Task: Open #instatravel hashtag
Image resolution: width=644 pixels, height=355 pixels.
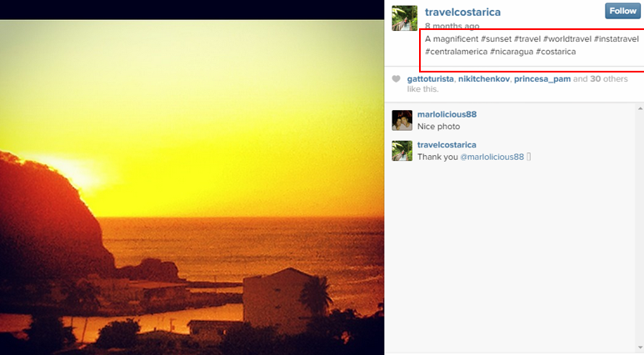Action: point(617,39)
